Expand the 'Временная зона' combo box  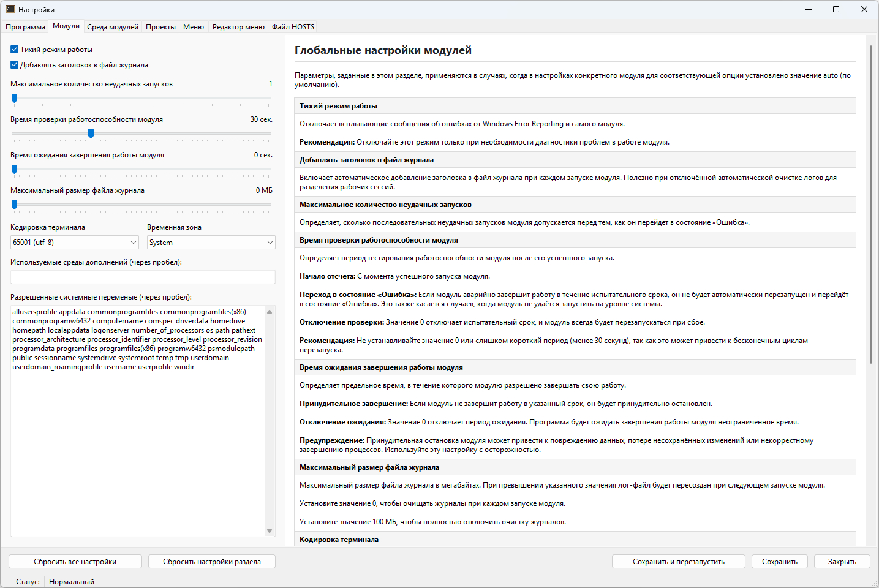click(211, 243)
